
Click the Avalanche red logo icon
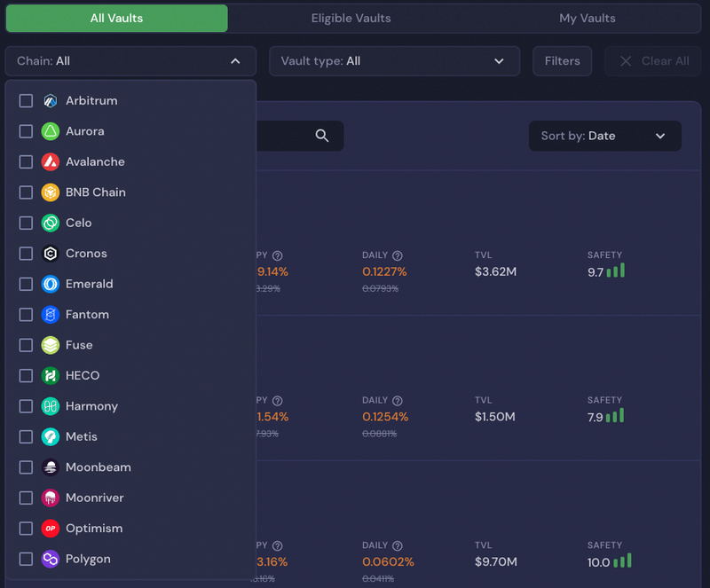pos(51,162)
